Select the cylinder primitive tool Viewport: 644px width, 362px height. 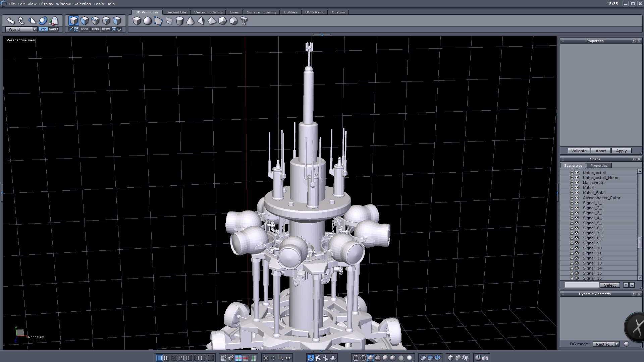pos(180,21)
